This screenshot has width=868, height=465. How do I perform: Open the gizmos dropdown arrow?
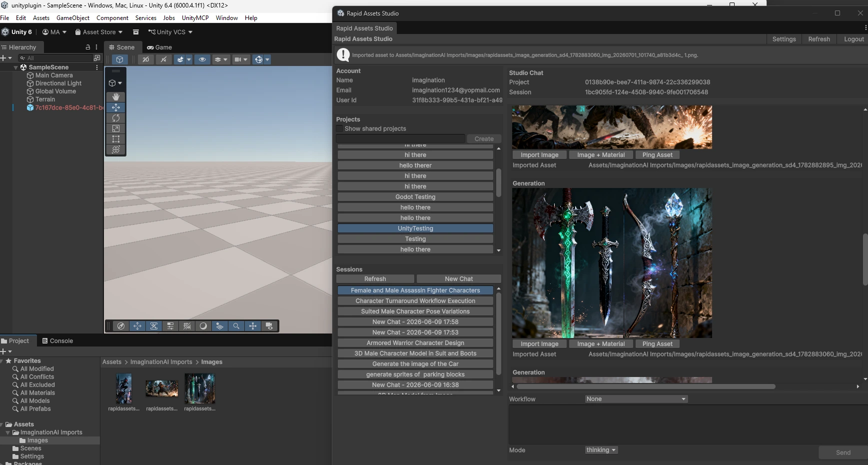[267, 59]
